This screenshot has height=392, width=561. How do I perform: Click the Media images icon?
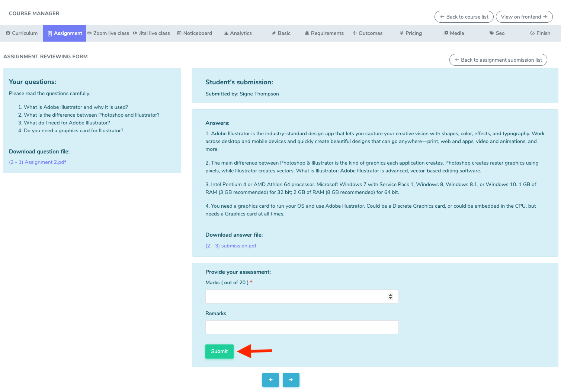(x=446, y=33)
